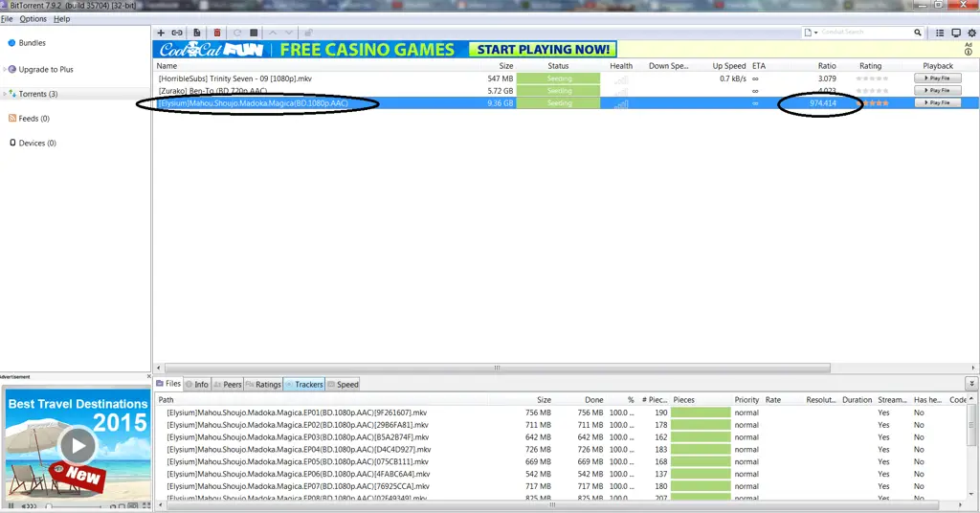Sort files by Path column header

(x=166, y=400)
